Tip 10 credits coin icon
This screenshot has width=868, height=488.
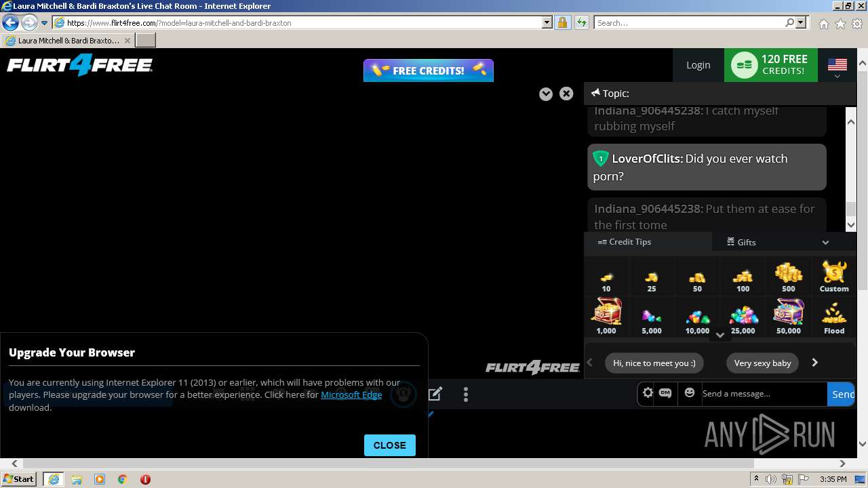tap(606, 277)
